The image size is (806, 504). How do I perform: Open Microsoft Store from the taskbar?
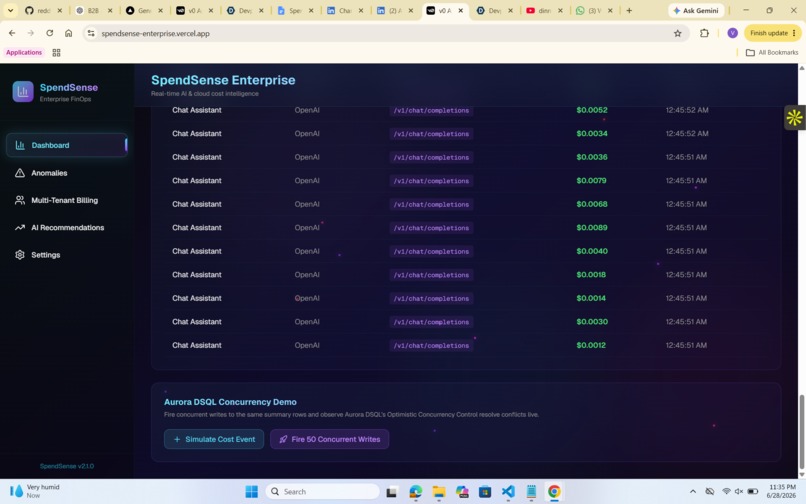(x=485, y=492)
